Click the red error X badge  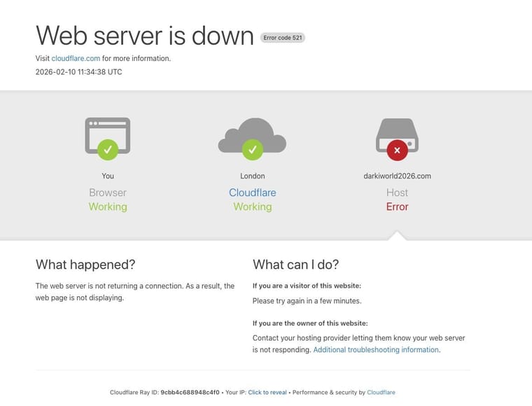click(397, 150)
